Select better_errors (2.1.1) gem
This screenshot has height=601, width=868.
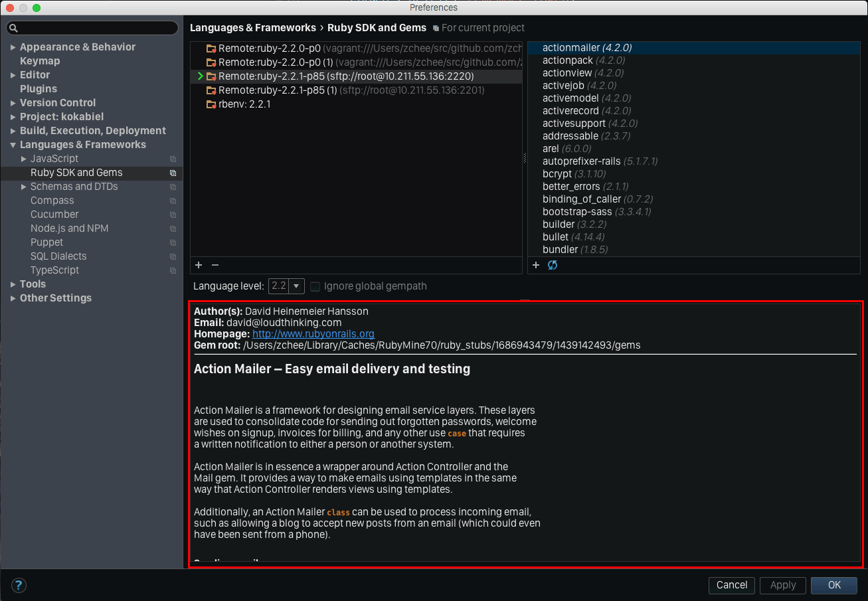pyautogui.click(x=694, y=187)
